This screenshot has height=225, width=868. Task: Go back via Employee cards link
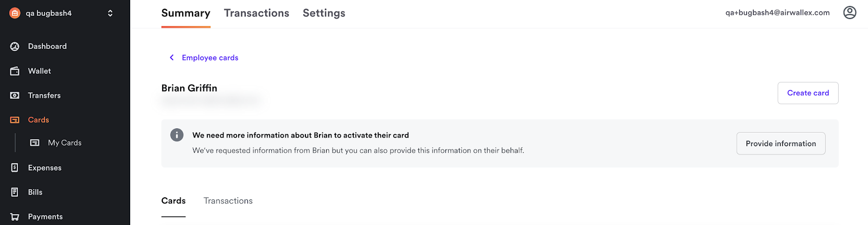click(210, 58)
